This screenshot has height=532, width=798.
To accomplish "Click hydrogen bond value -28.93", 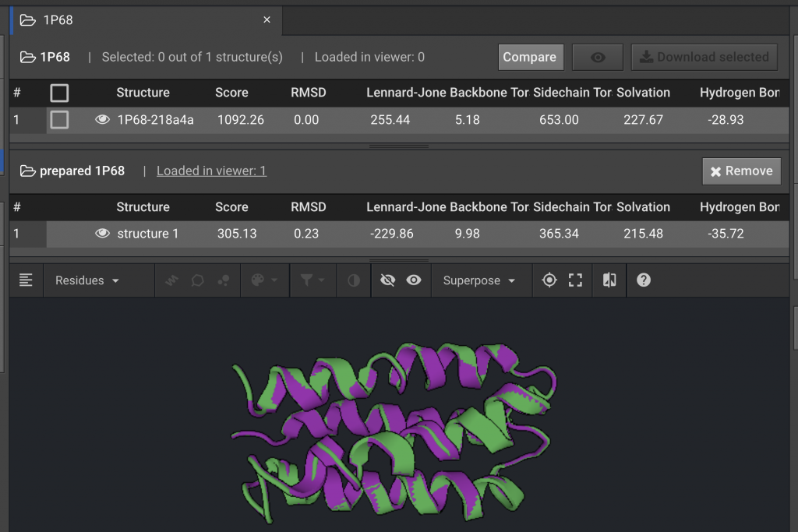I will (726, 120).
